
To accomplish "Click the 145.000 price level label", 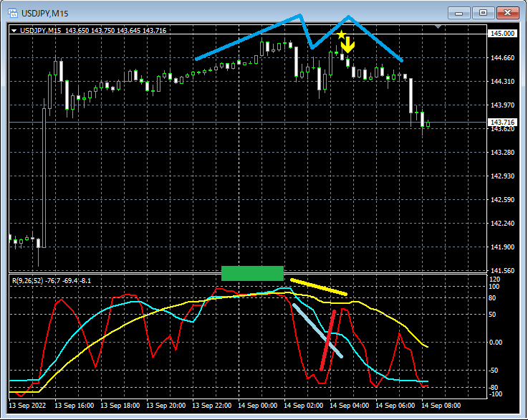I will click(x=502, y=34).
